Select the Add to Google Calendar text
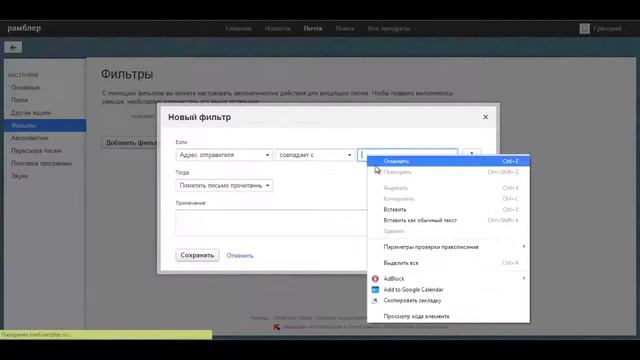 tap(413, 289)
